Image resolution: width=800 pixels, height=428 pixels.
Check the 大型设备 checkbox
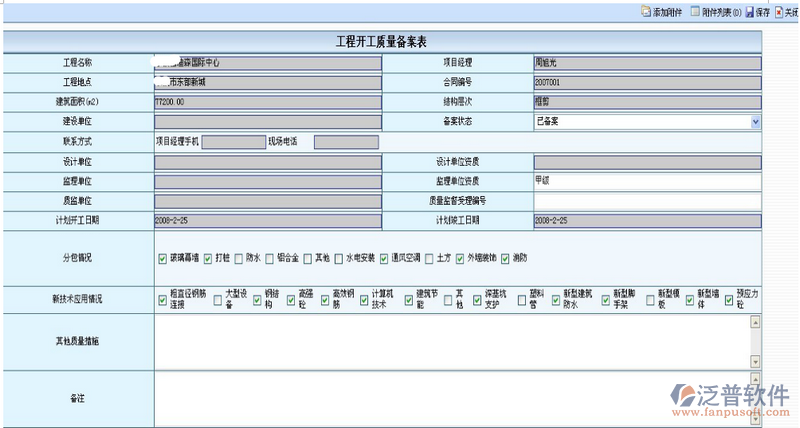click(x=217, y=299)
